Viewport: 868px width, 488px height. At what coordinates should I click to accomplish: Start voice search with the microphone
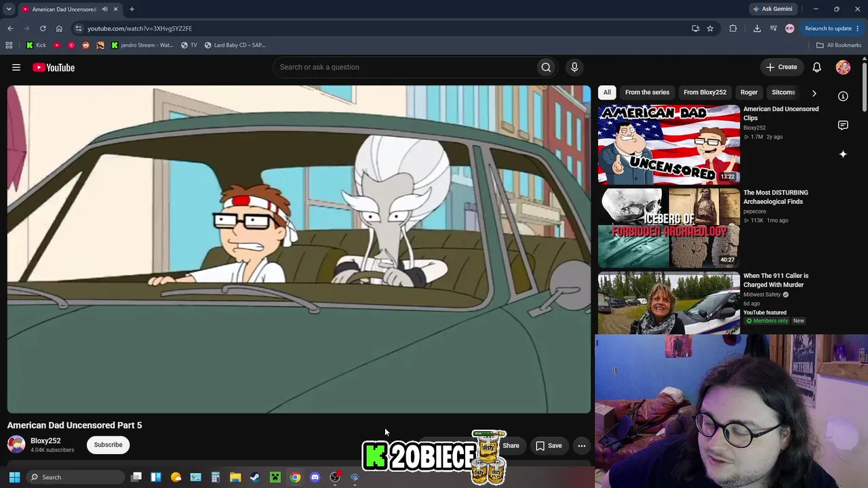(574, 67)
